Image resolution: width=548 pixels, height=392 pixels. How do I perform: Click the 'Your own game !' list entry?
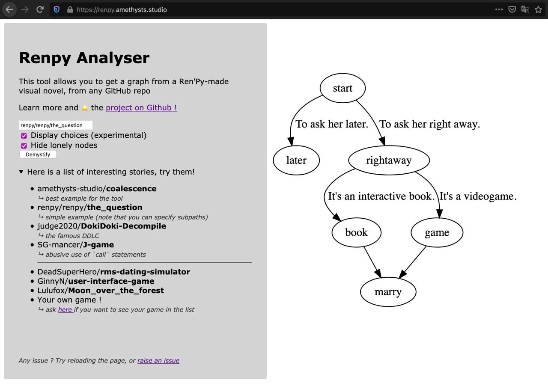pyautogui.click(x=69, y=300)
